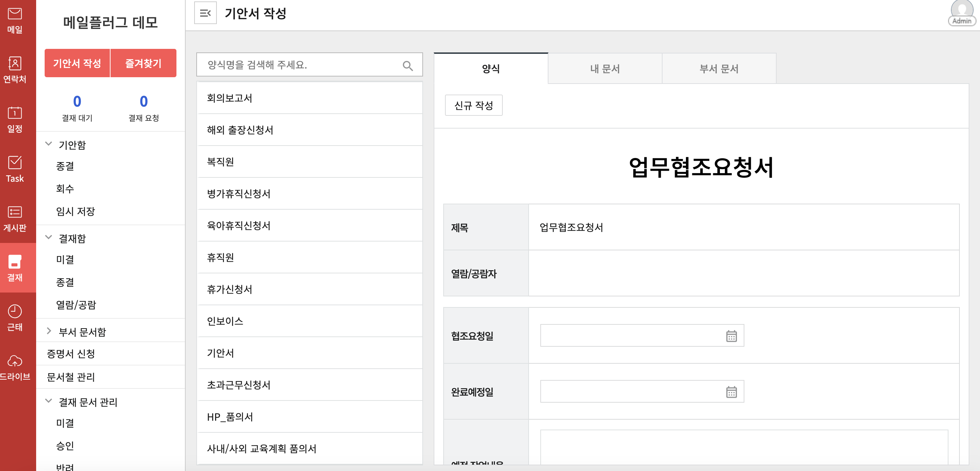The height and width of the screenshot is (471, 980).
Task: Click the 즐겨찾기 button
Action: (143, 63)
